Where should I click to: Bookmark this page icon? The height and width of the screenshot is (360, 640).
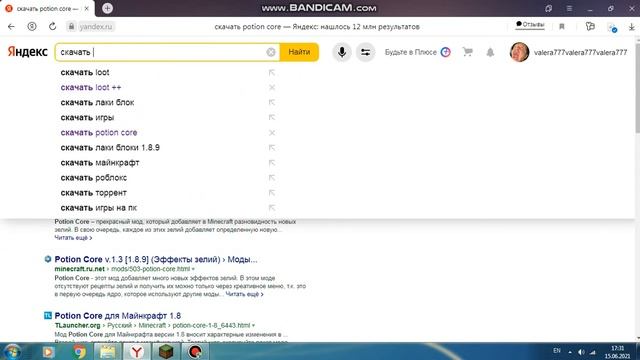click(562, 27)
